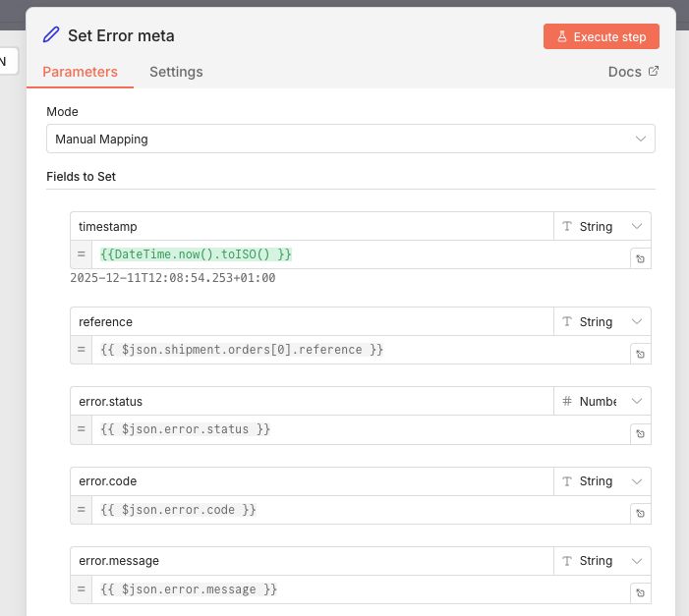Click the equals sign beside reference expression
This screenshot has width=689, height=616.
[x=82, y=350]
